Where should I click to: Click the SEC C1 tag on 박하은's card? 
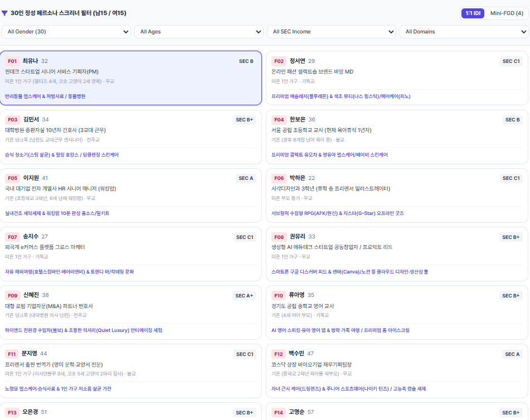pyautogui.click(x=511, y=178)
